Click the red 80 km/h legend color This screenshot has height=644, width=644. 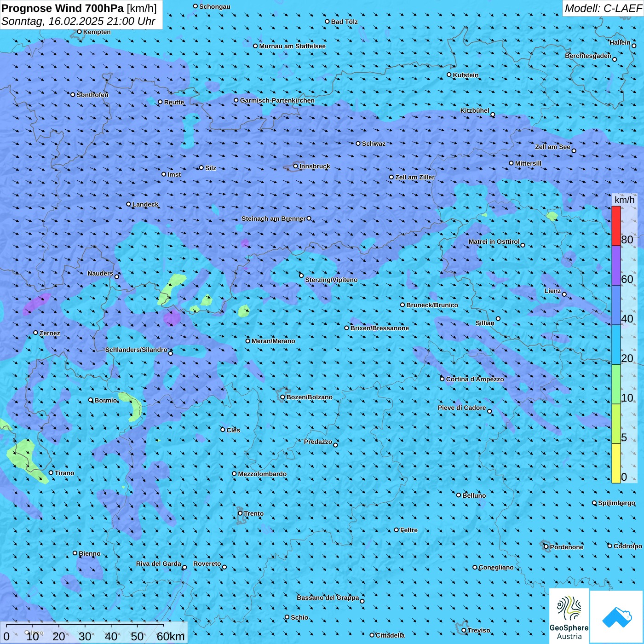616,226
